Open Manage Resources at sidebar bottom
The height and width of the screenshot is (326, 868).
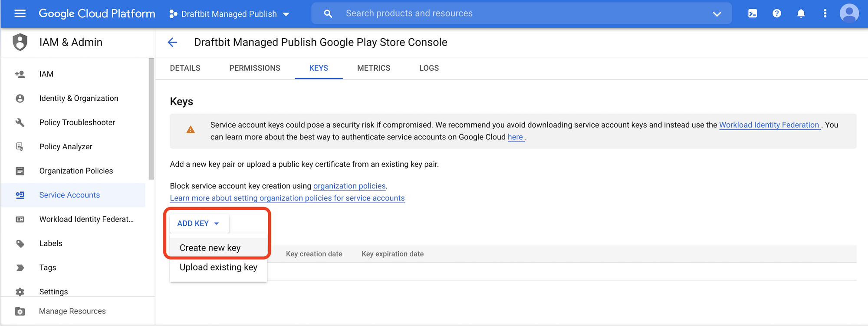(x=72, y=311)
